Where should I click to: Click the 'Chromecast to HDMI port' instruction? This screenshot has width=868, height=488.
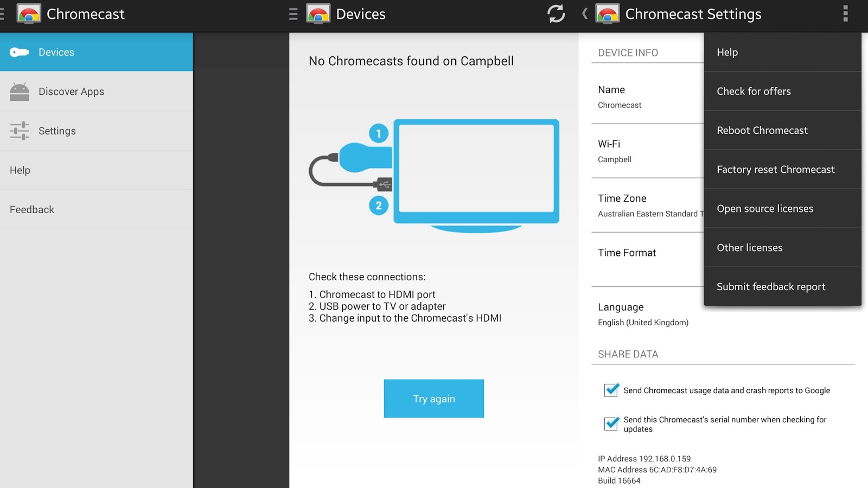372,294
